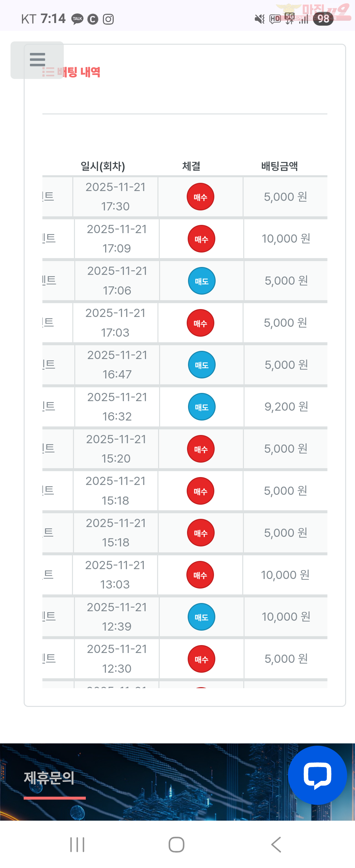Viewport: 355px width, 868px height.
Task: Open the Android recent apps button
Action: point(77,844)
